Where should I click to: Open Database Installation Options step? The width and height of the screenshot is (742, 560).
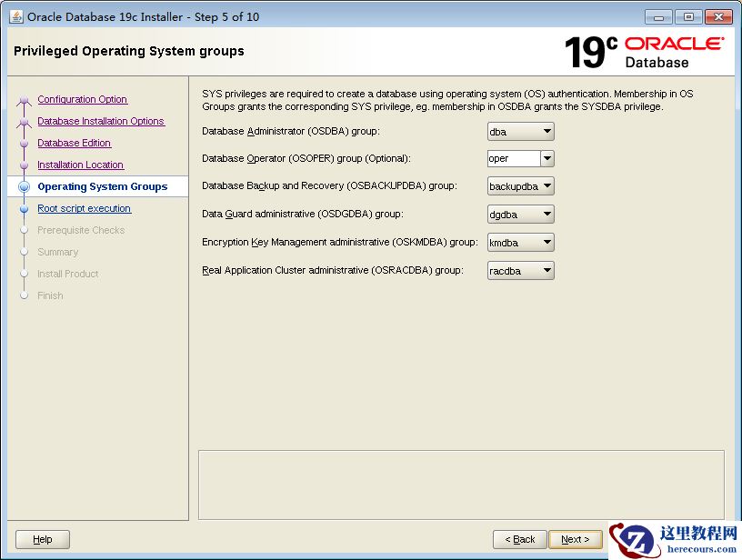(x=101, y=121)
